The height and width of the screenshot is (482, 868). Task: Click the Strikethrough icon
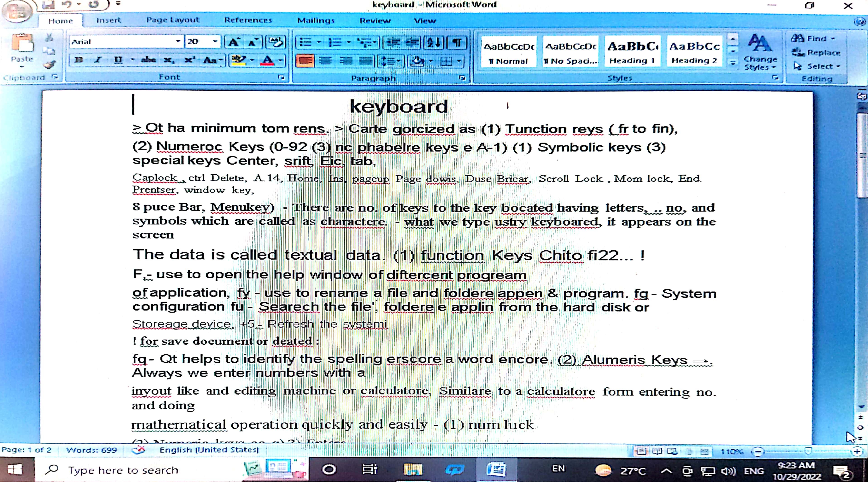pos(148,60)
